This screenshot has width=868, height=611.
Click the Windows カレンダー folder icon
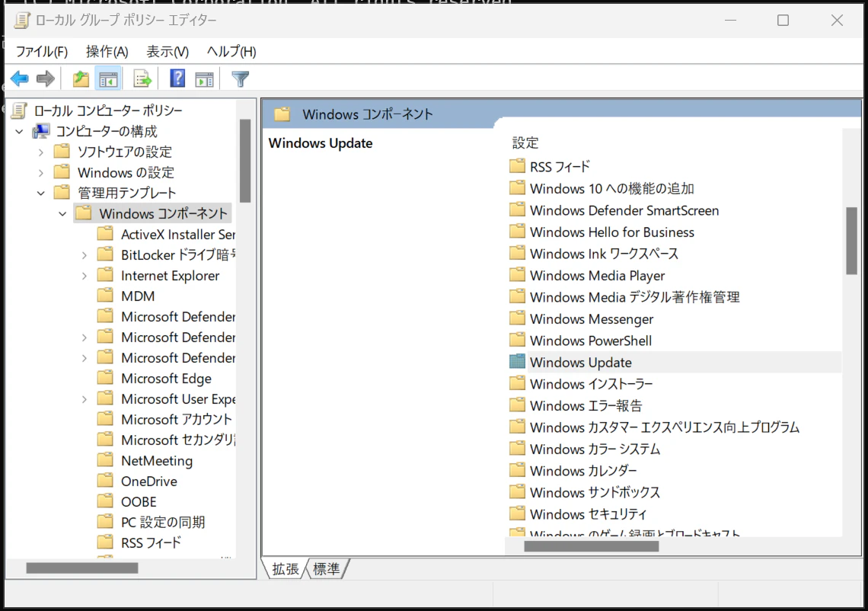click(517, 470)
